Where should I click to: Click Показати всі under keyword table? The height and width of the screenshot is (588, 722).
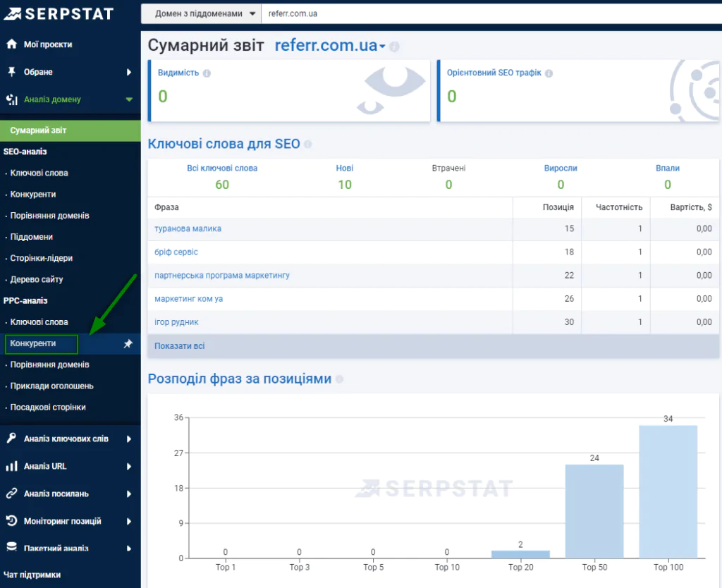180,345
